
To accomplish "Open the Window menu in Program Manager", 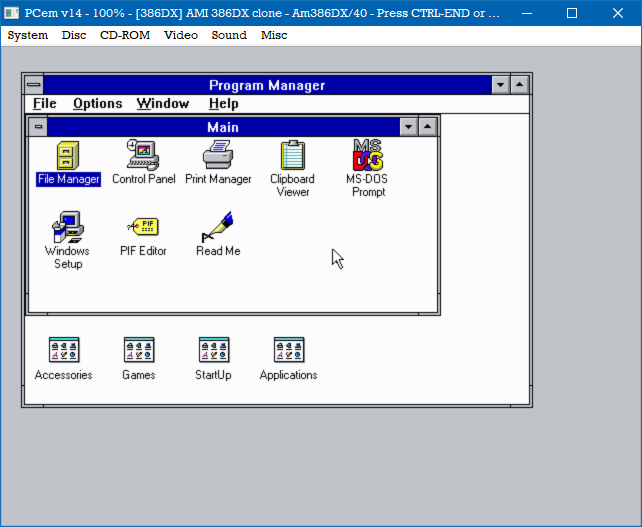I will tap(163, 104).
